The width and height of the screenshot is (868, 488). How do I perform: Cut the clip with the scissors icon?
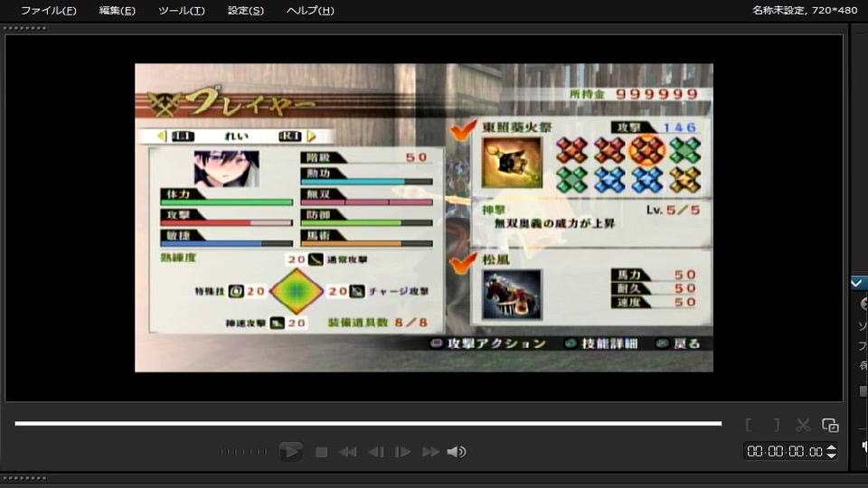point(803,425)
